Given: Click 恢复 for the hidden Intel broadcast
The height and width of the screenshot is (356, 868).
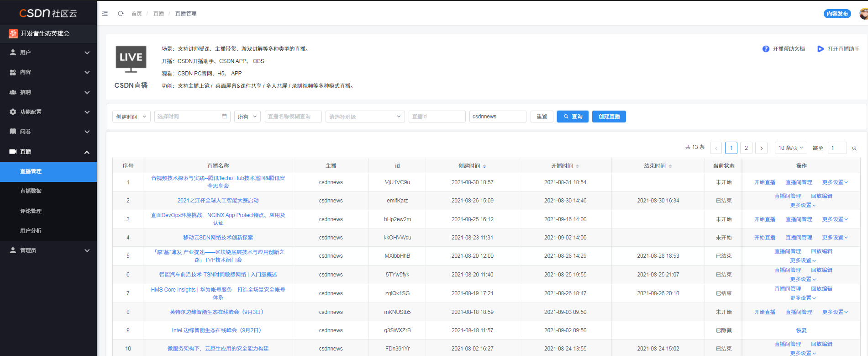Looking at the screenshot, I should [x=801, y=330].
